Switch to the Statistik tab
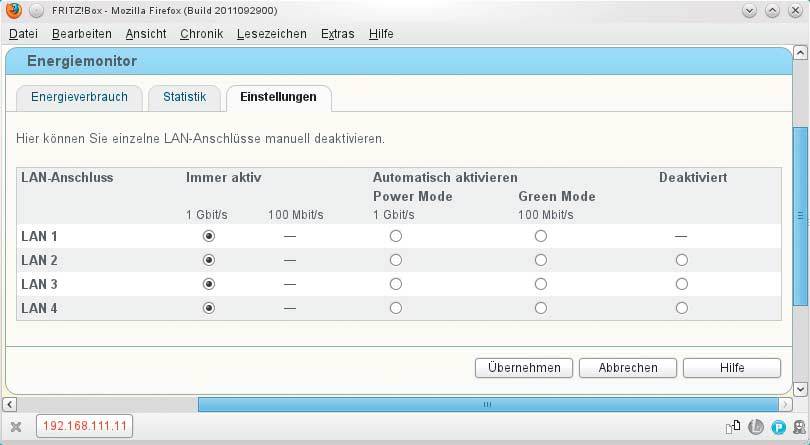810x445 pixels. click(184, 98)
